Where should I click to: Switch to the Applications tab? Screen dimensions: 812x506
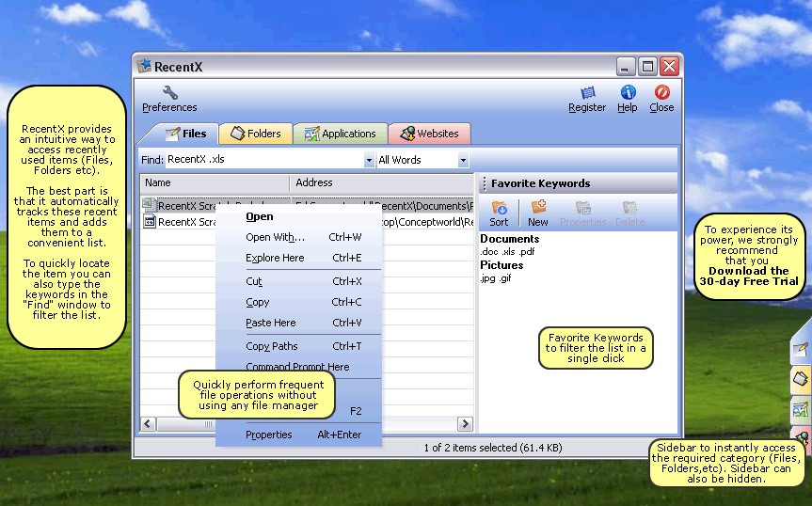point(340,134)
